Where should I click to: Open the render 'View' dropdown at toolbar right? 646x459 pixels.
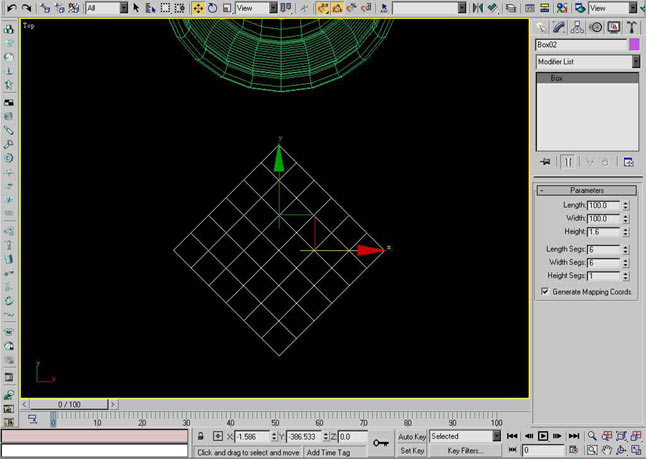coord(613,8)
